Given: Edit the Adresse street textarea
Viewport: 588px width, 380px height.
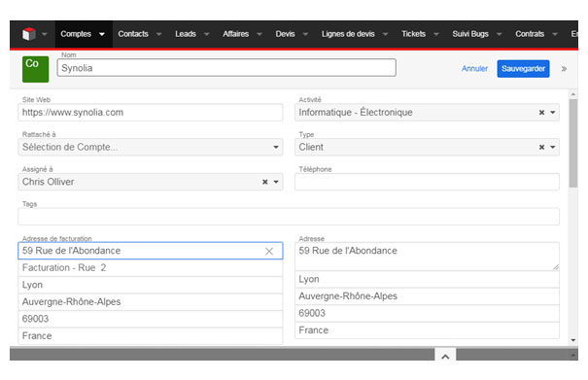Looking at the screenshot, I should pyautogui.click(x=427, y=257).
